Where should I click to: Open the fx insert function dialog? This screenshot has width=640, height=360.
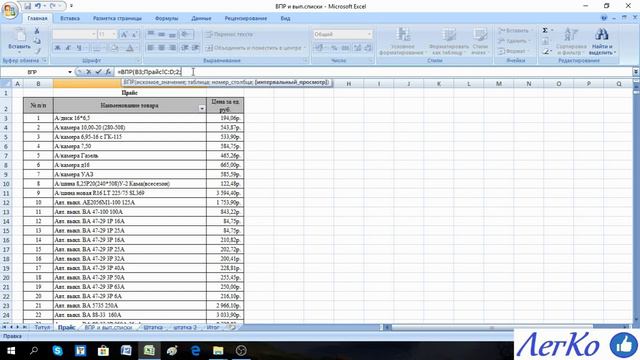[x=108, y=72]
